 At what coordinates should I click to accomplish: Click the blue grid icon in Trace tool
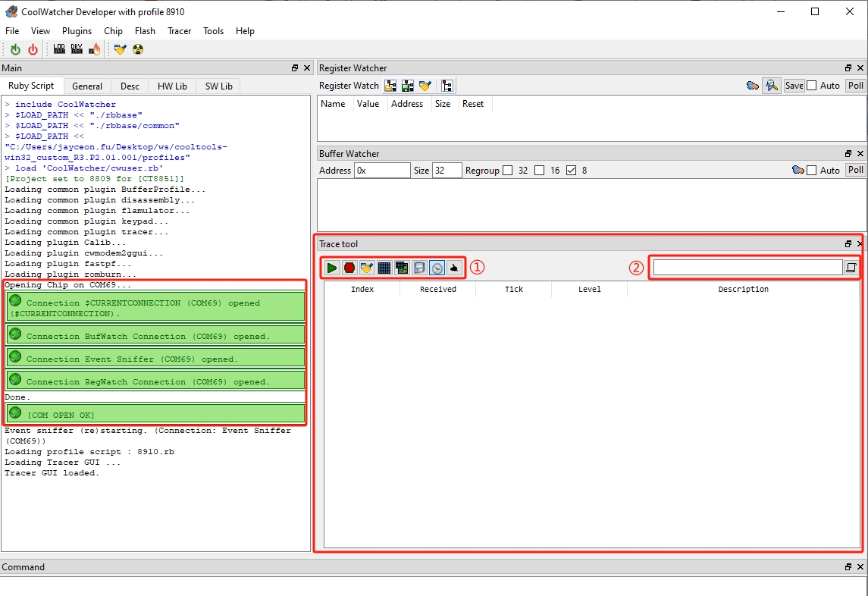tap(384, 268)
